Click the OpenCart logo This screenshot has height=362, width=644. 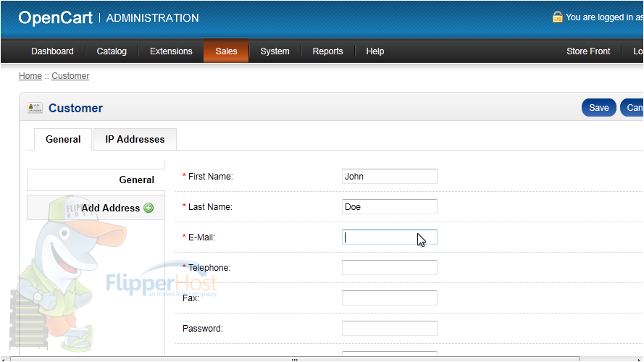click(56, 18)
